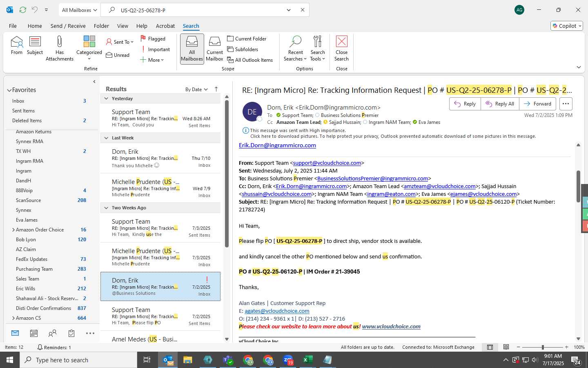Open the File menu
Viewport: 588px width, 368px height.
pyautogui.click(x=13, y=26)
